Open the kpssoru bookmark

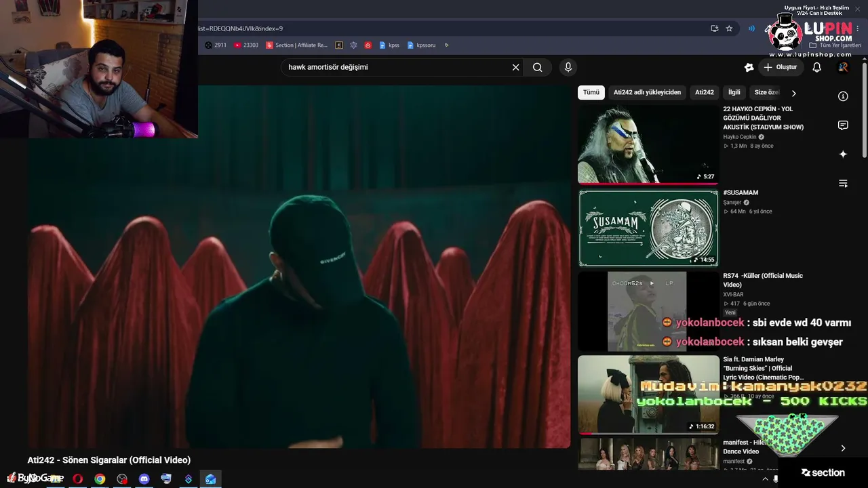(421, 45)
